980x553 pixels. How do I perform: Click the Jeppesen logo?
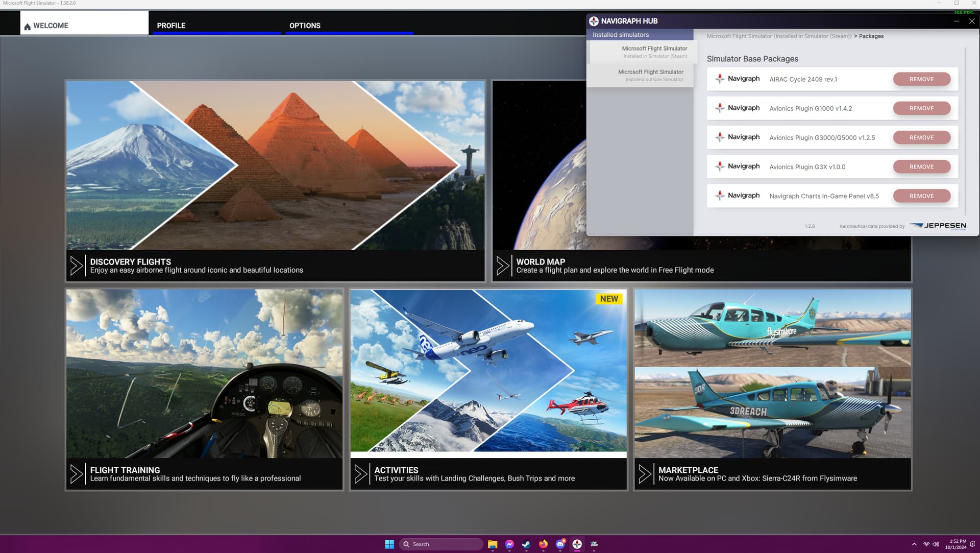point(938,226)
